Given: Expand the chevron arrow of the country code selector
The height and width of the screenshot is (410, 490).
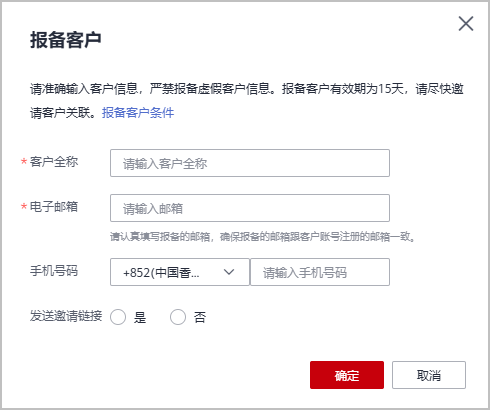Looking at the screenshot, I should (x=229, y=272).
